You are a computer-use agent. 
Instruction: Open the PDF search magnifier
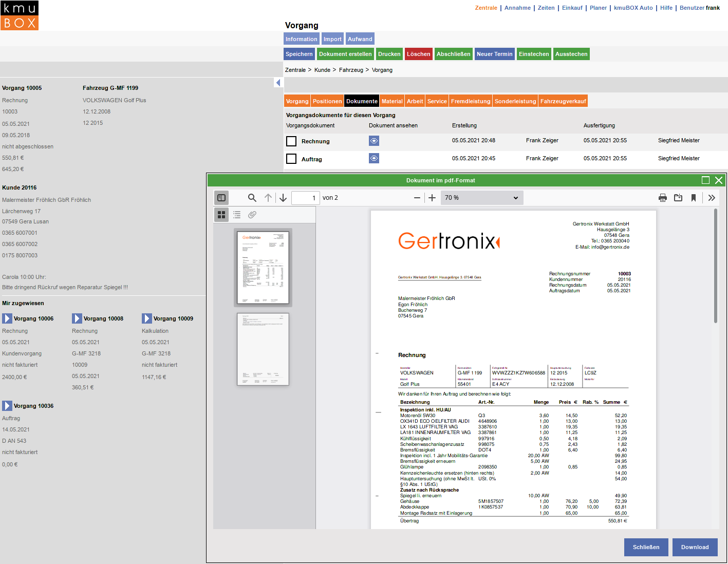(x=252, y=198)
